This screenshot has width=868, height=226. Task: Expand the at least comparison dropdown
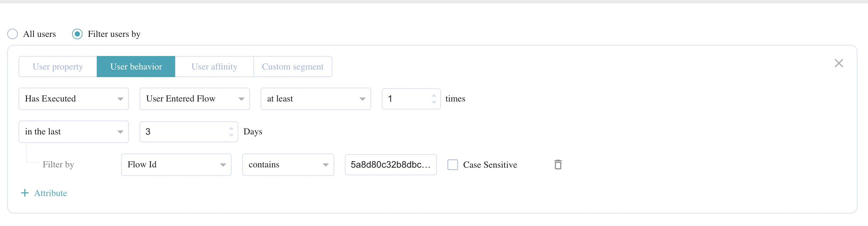pyautogui.click(x=316, y=99)
